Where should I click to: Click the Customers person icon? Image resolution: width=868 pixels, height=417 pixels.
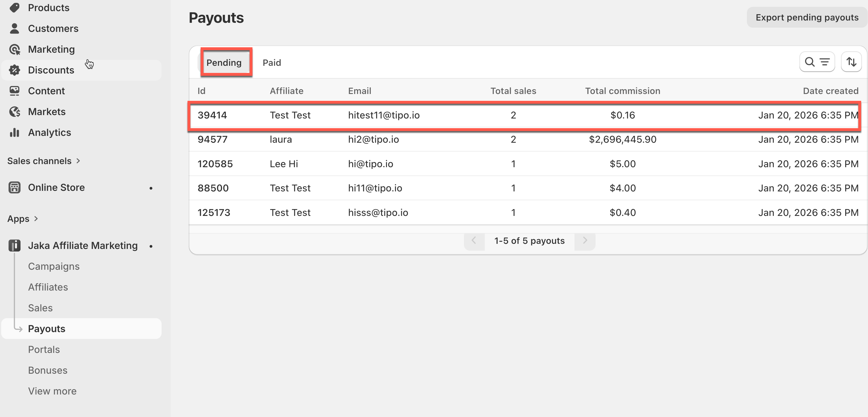coord(15,29)
